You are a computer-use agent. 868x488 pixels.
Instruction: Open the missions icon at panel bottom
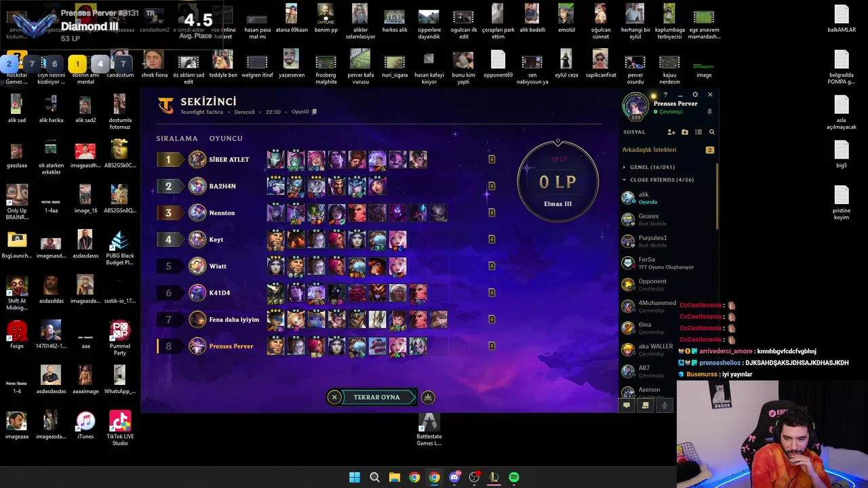coord(645,405)
